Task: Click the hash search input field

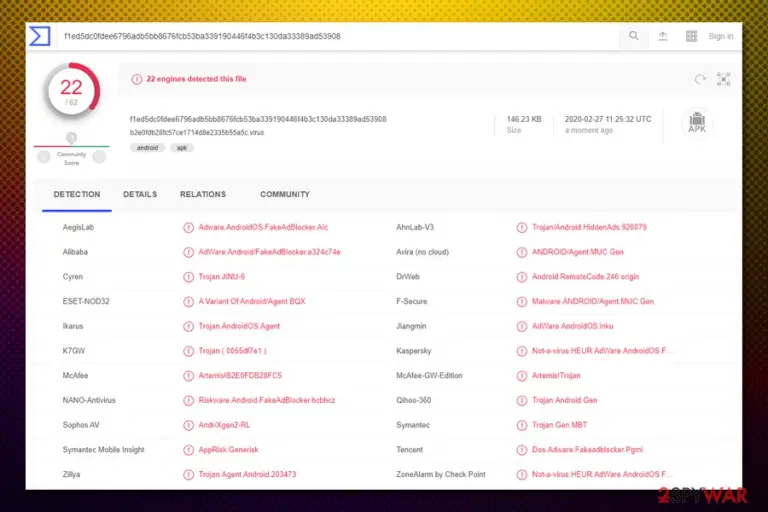Action: (x=338, y=36)
